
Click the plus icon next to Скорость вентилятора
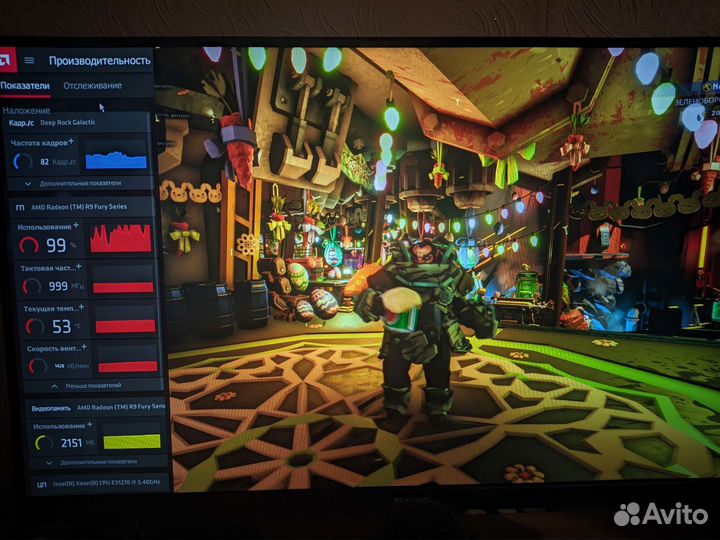tap(84, 346)
